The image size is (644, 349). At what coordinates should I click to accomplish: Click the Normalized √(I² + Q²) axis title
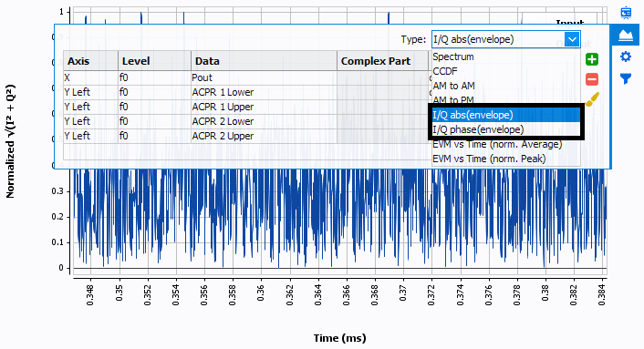(x=11, y=141)
